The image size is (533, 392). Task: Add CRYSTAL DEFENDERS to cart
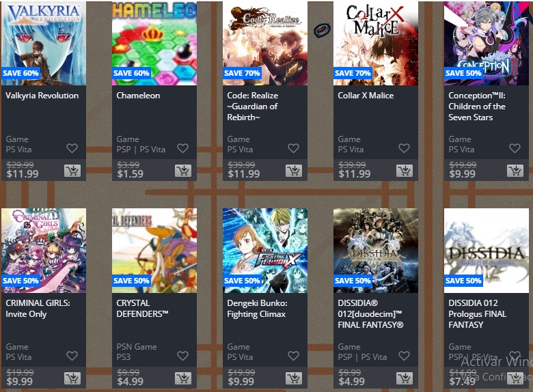[x=183, y=378]
